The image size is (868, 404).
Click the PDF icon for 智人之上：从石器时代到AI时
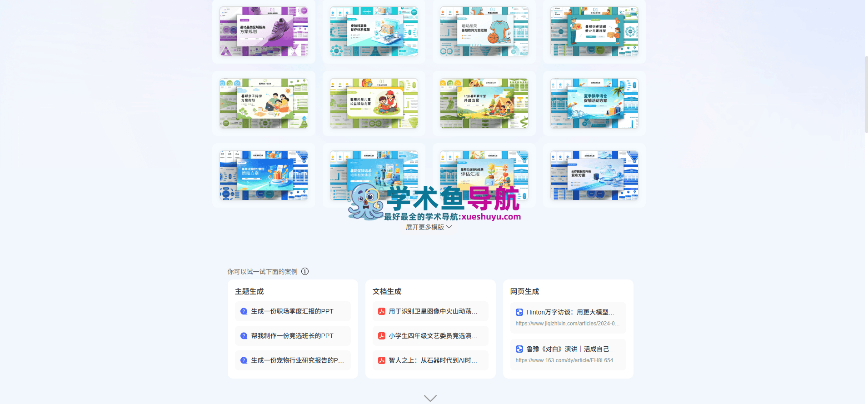click(382, 360)
